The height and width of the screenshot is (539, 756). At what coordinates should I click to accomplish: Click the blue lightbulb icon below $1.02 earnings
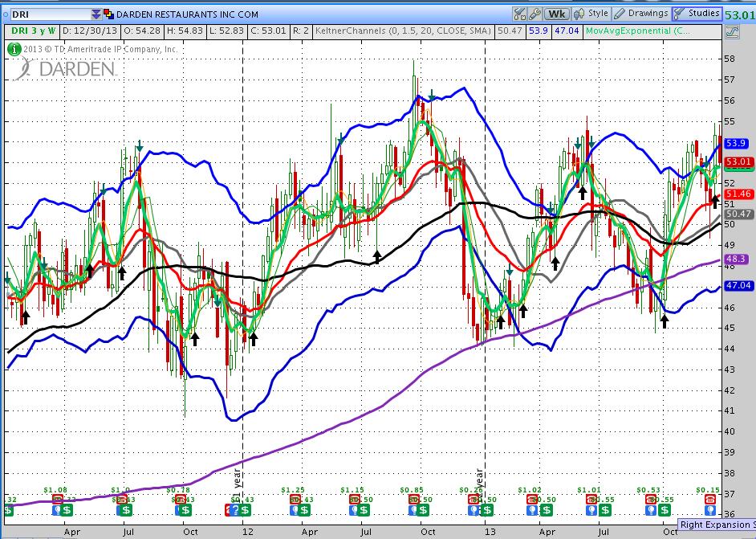(x=532, y=510)
